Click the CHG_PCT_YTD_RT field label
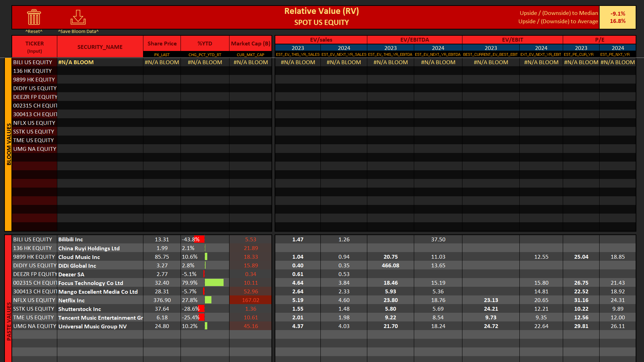Viewport: 644px width, 362px height. click(x=205, y=55)
